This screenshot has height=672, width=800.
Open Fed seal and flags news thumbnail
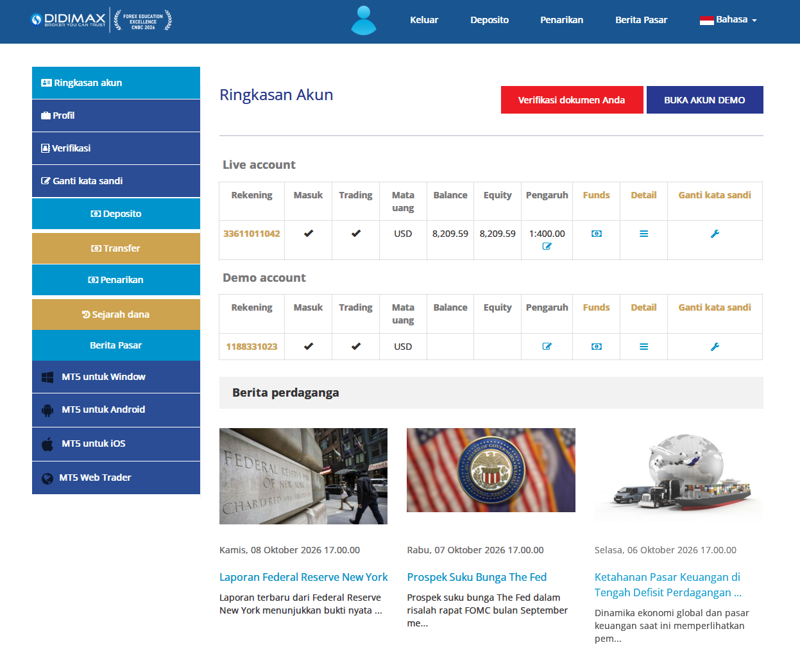click(491, 470)
